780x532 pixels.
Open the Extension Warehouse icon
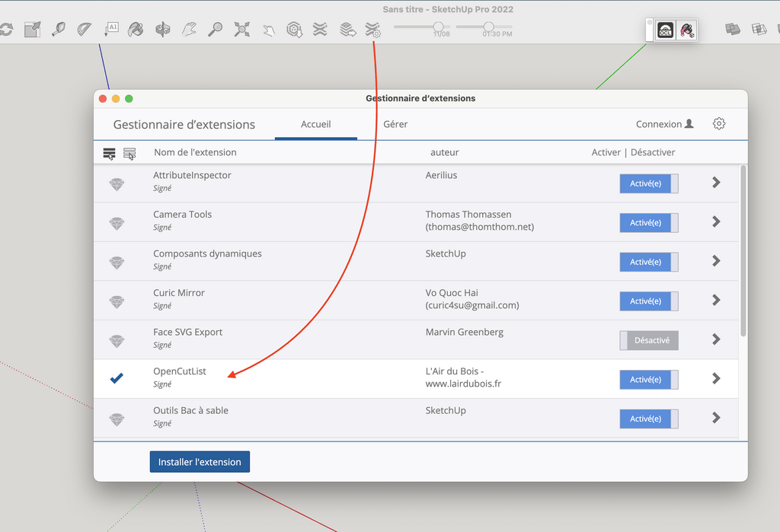(320, 30)
